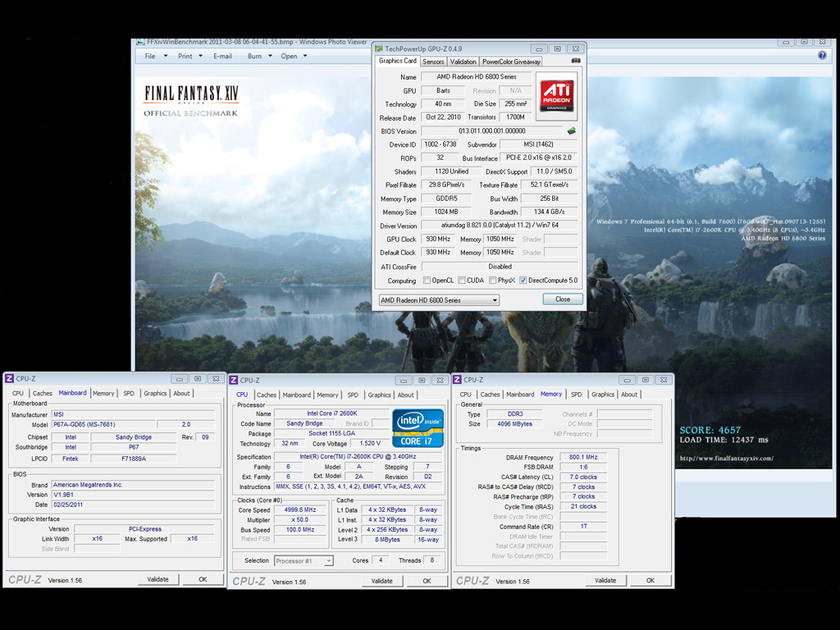Expand the Open menu in Photo Viewer
This screenshot has height=630, width=840.
tap(294, 56)
